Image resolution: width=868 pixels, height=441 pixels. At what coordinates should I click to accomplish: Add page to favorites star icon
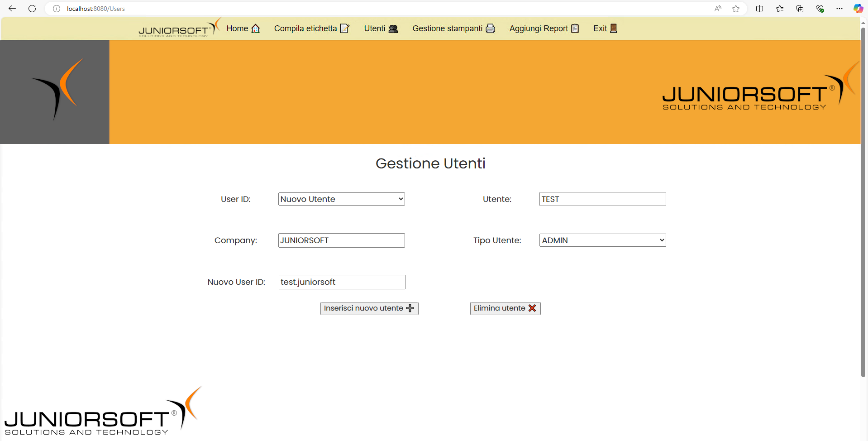(x=736, y=9)
